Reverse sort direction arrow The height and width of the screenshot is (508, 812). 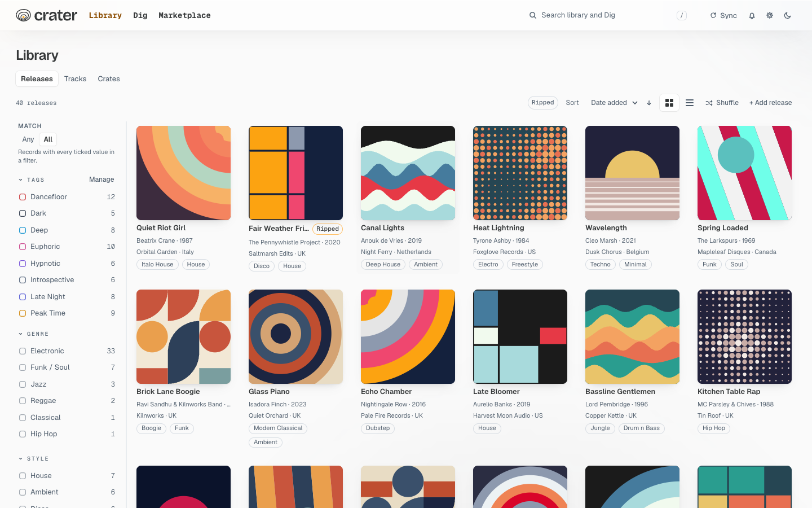(x=649, y=103)
